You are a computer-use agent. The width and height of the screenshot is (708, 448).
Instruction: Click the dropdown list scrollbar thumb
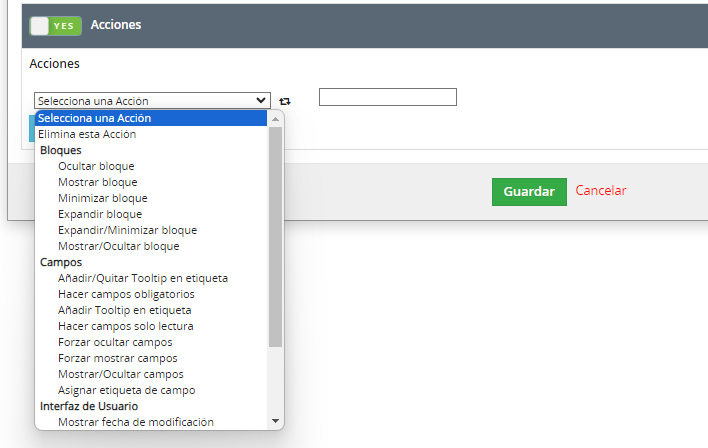click(x=275, y=237)
